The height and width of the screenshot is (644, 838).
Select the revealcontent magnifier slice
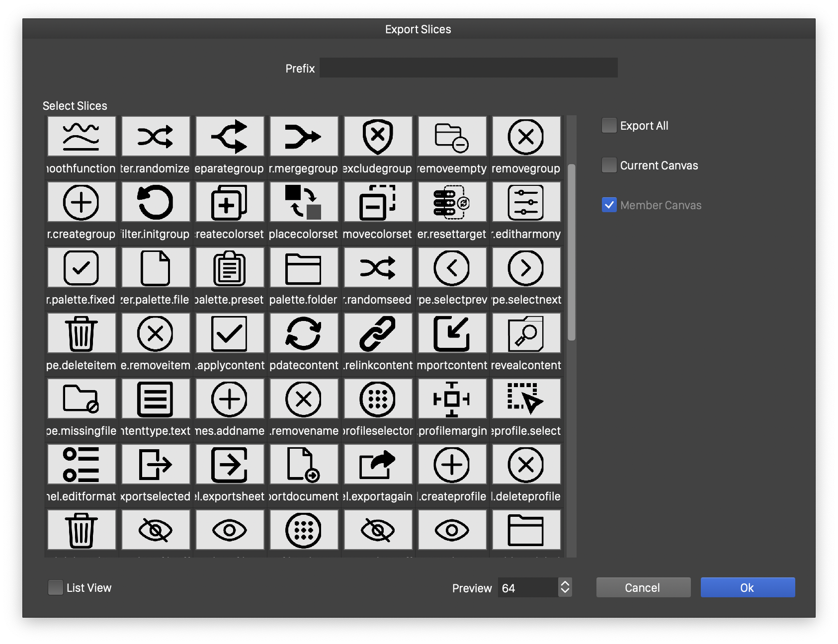526,333
